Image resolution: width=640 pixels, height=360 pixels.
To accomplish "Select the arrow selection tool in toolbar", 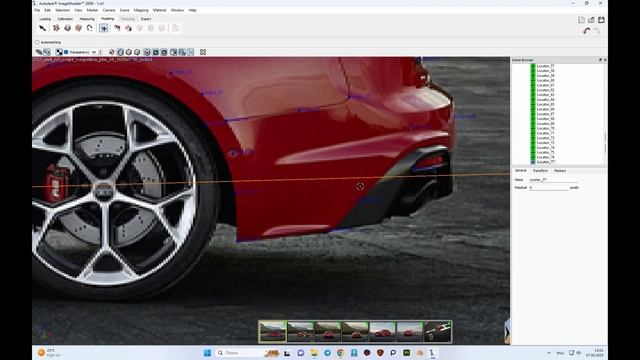I will click(x=42, y=28).
